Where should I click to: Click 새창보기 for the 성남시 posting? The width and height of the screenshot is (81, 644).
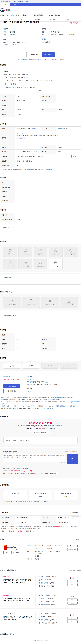(x=73, y=603)
